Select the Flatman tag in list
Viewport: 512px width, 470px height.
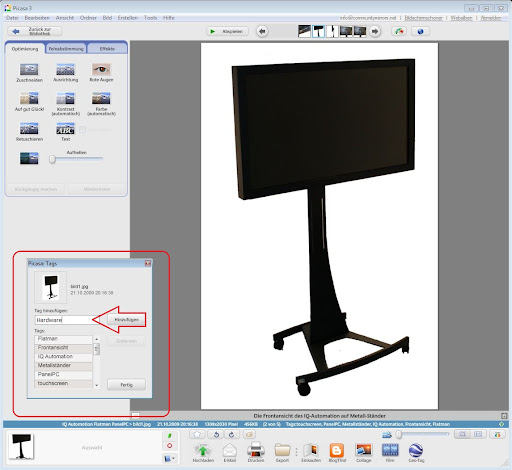[x=63, y=339]
